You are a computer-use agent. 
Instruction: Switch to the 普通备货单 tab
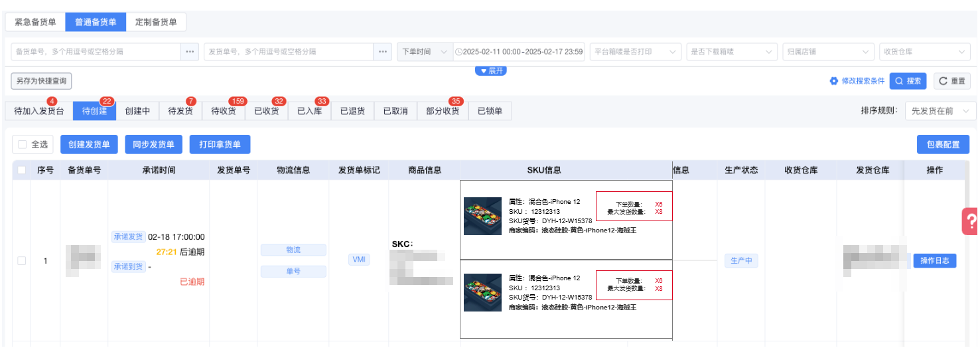coord(96,22)
